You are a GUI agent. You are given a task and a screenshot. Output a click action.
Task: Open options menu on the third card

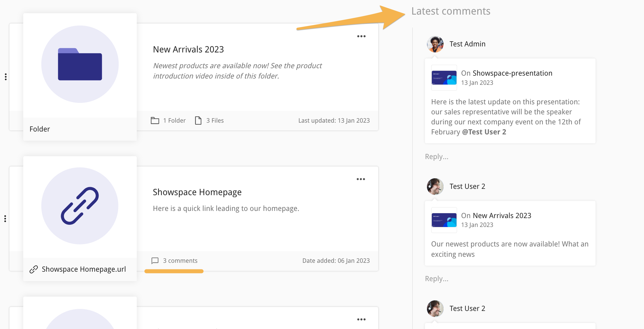coord(361,319)
